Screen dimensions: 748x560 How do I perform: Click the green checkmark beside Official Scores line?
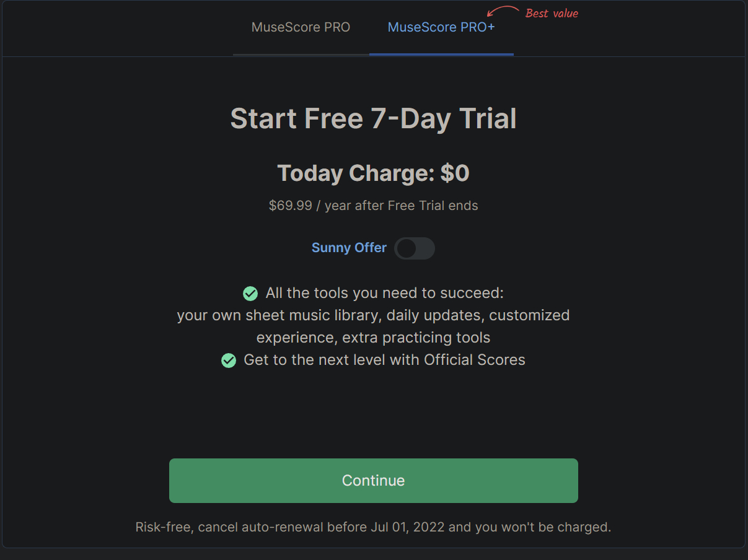(x=229, y=361)
